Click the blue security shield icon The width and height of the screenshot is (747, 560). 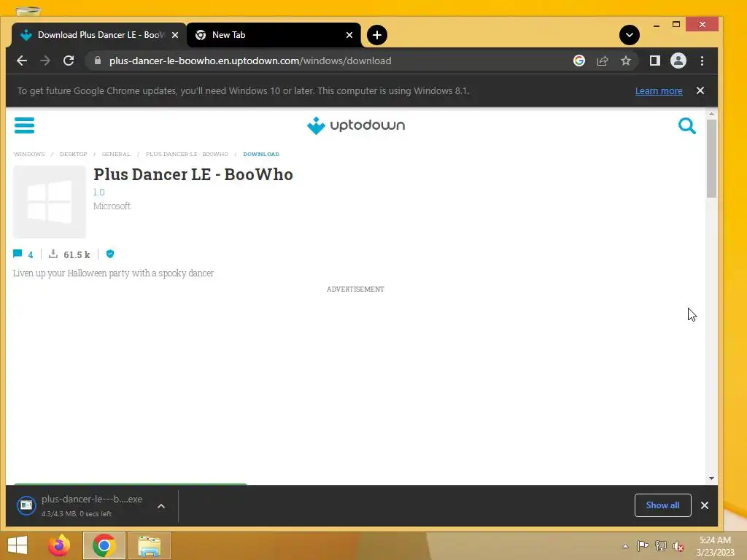(110, 254)
